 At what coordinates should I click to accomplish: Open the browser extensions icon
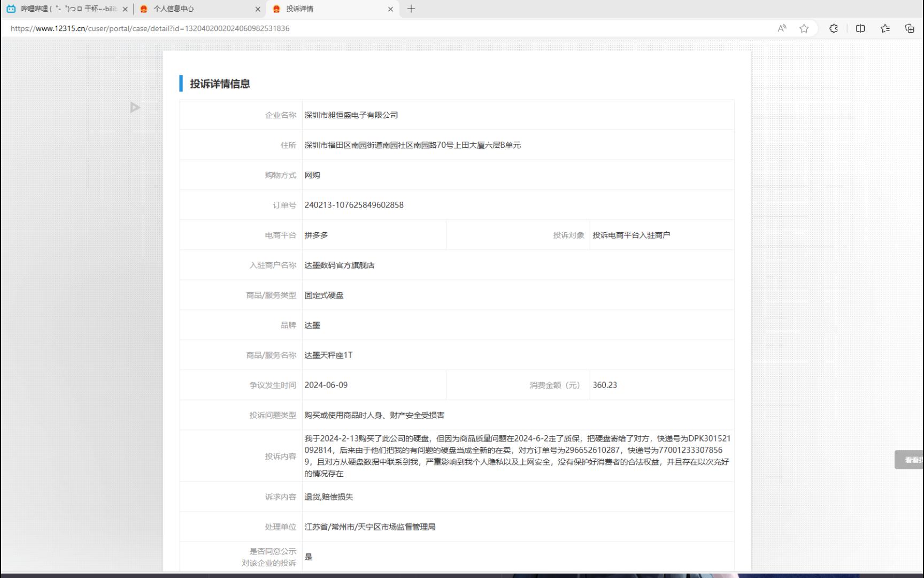[x=834, y=28]
